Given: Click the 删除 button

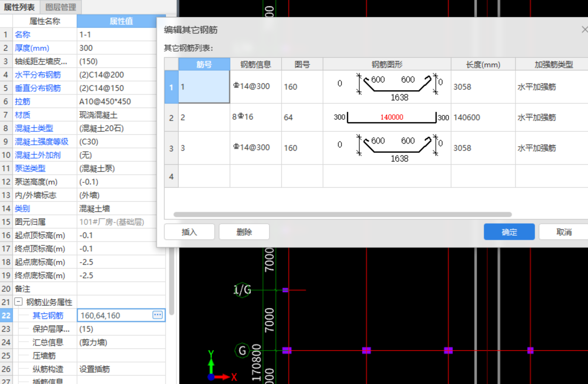Looking at the screenshot, I should point(244,232).
